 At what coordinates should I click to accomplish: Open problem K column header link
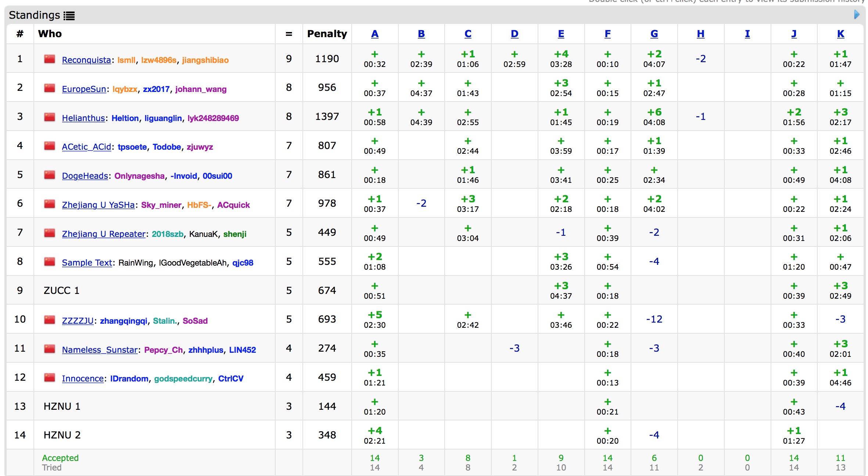(x=840, y=34)
